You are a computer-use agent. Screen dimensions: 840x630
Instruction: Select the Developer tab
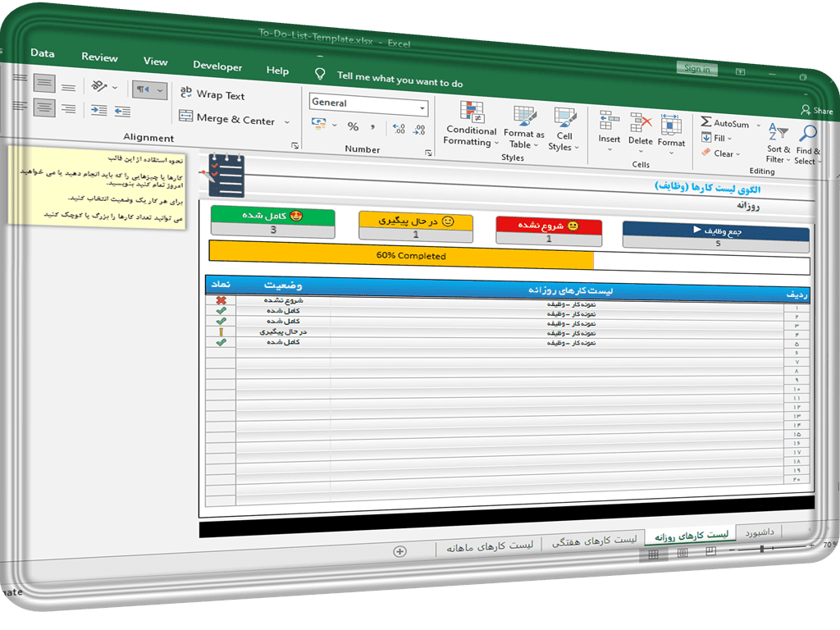(x=217, y=66)
